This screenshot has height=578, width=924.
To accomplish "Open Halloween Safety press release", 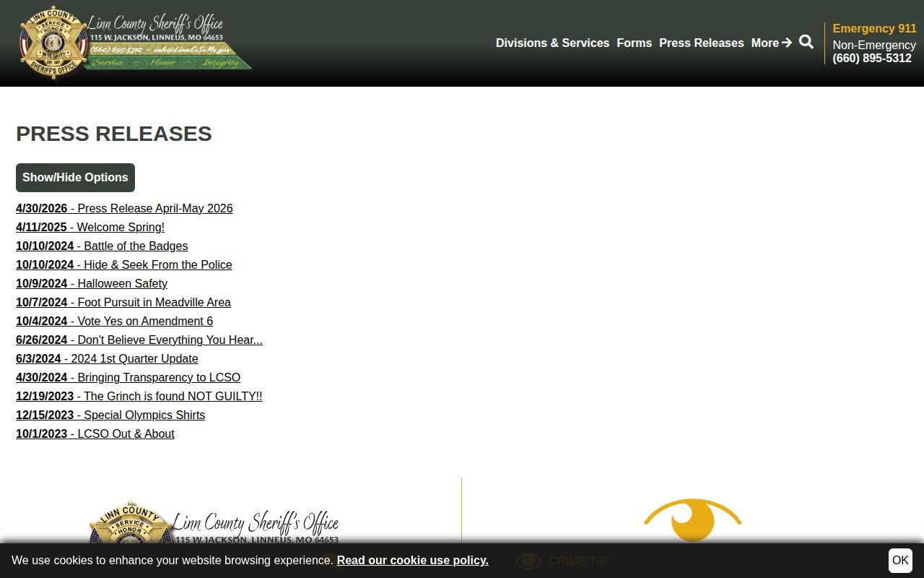I will pos(92,283).
